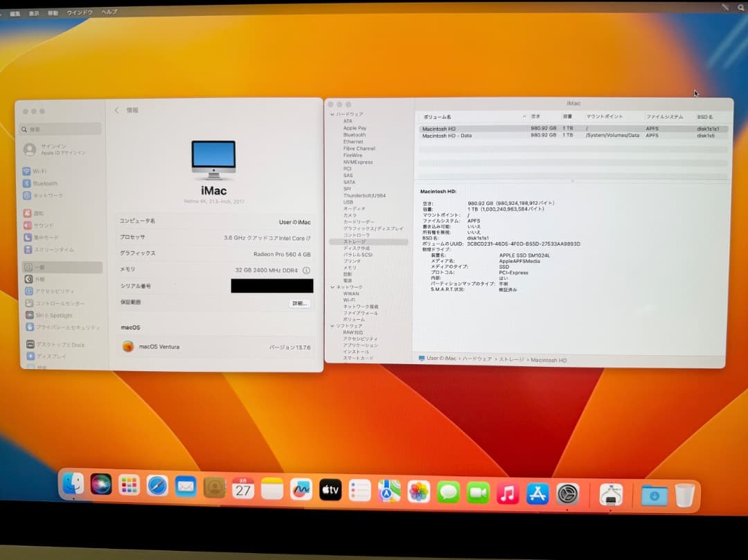Select Apple Pay in the hardware list
The height and width of the screenshot is (560, 748).
tap(355, 128)
